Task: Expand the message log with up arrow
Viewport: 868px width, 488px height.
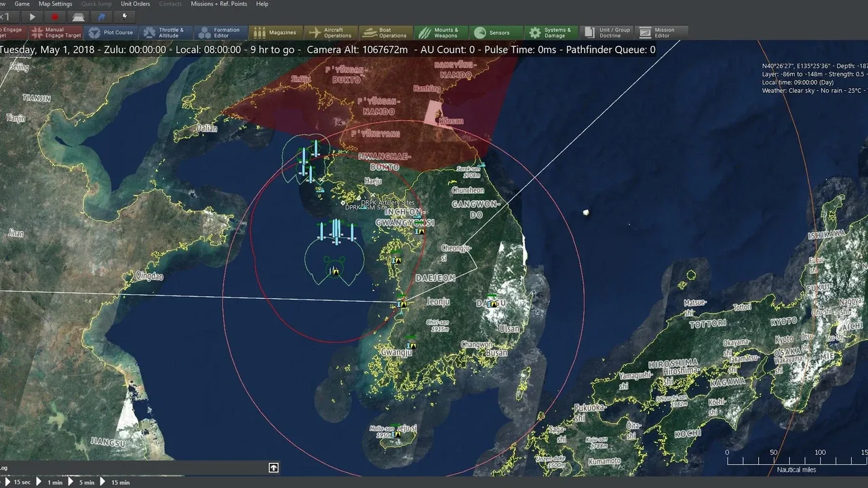Action: pos(273,468)
